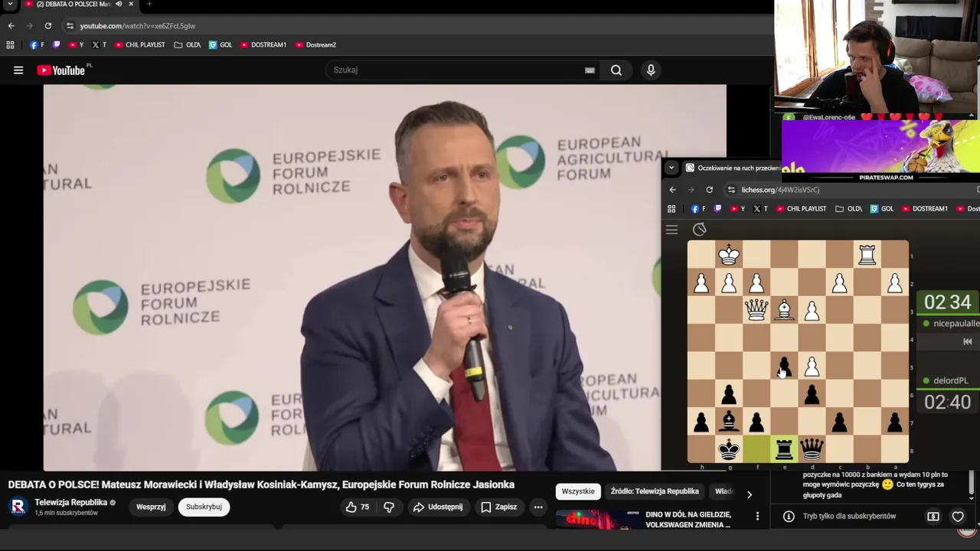This screenshot has height=551, width=980.
Task: Expand the OLD\ bookmarks folder in YouTube window
Action: click(188, 45)
